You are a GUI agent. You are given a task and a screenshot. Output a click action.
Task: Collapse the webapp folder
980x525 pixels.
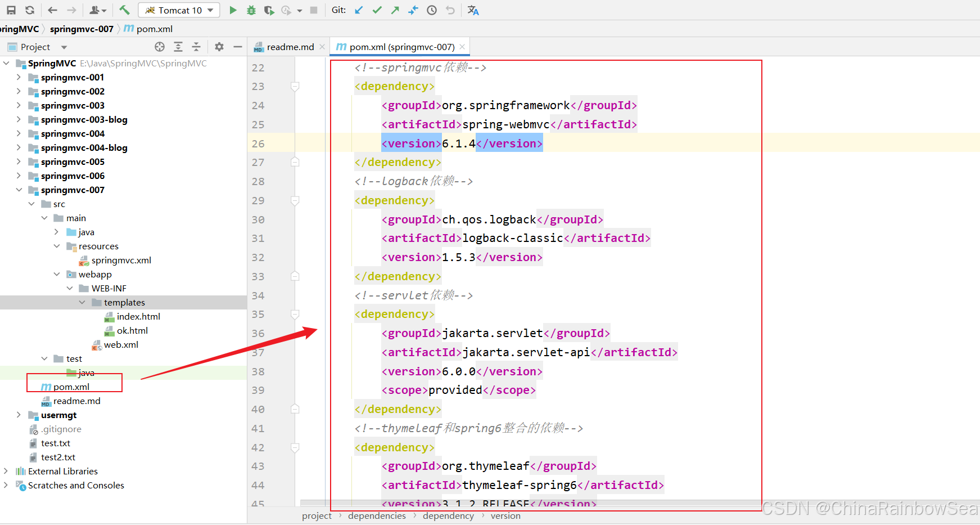[x=57, y=274]
